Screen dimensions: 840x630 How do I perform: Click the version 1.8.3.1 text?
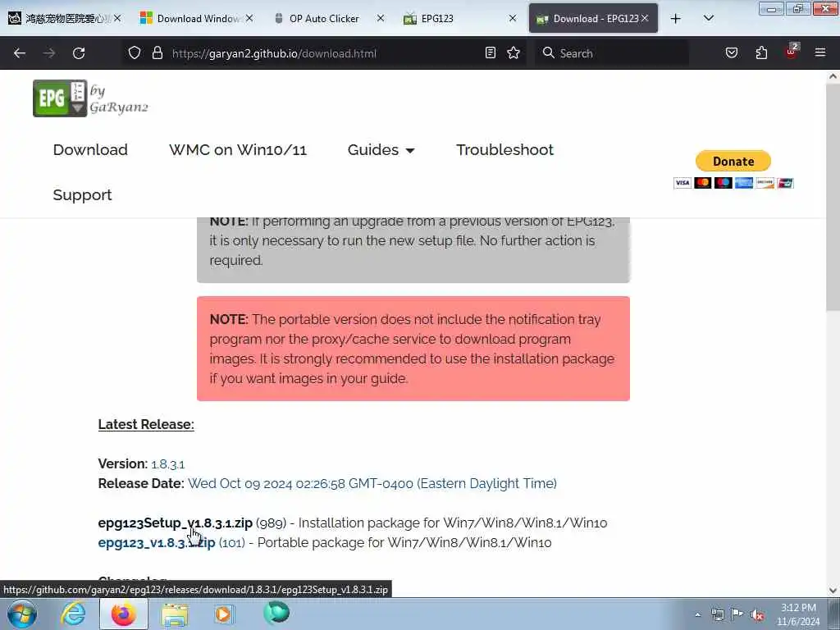167,464
